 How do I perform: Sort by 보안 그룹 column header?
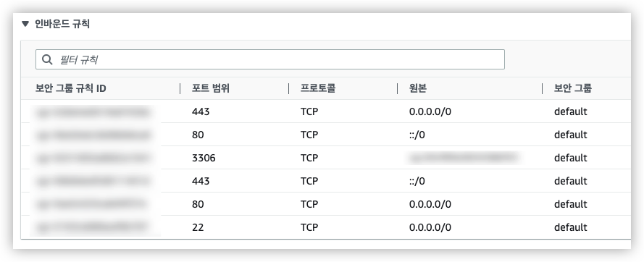573,88
